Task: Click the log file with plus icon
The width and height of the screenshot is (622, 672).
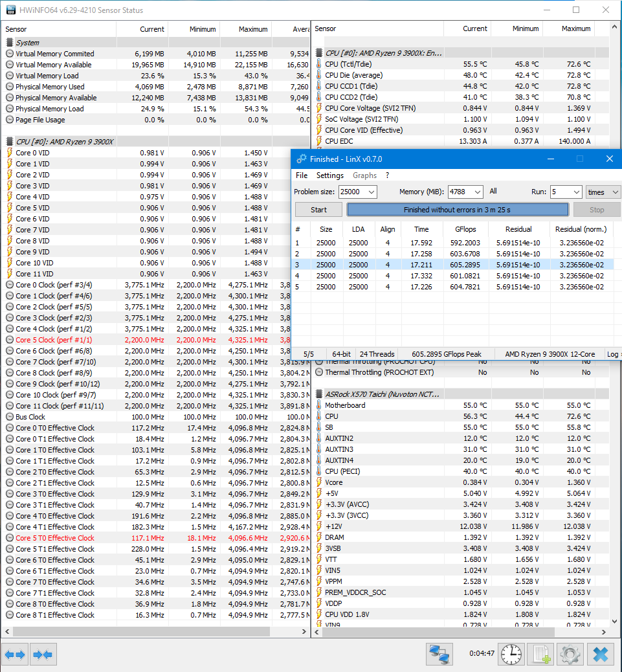Action: pos(540,655)
